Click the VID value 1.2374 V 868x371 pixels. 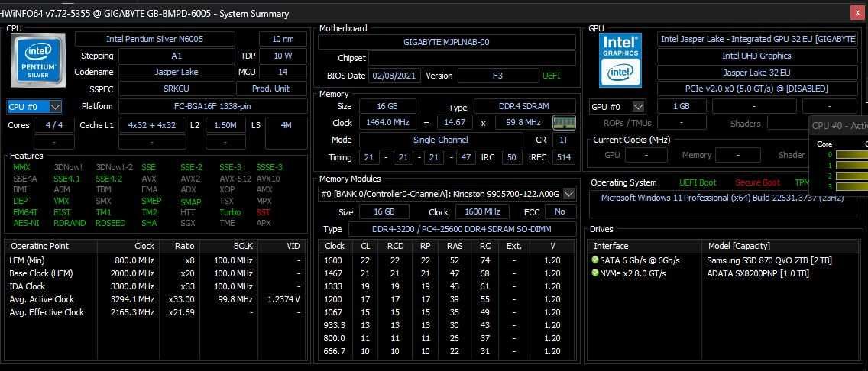coord(283,299)
